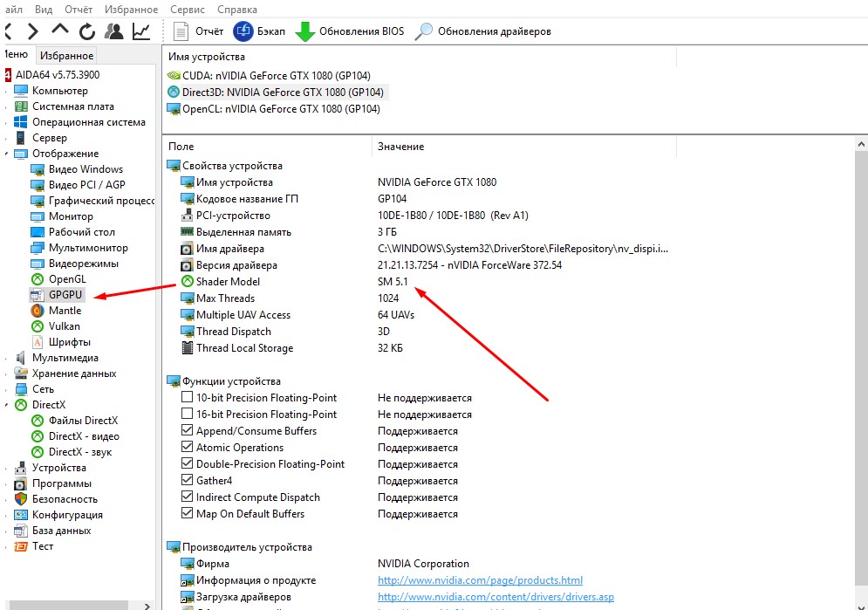Open the Сервис menu
The width and height of the screenshot is (868, 610).
[x=188, y=10]
